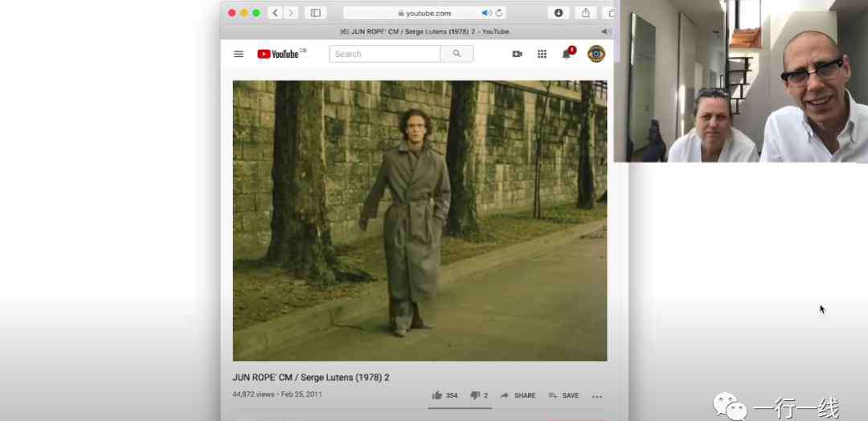The image size is (868, 421).
Task: Mute the tab via tab speaker icon
Action: coord(605,31)
